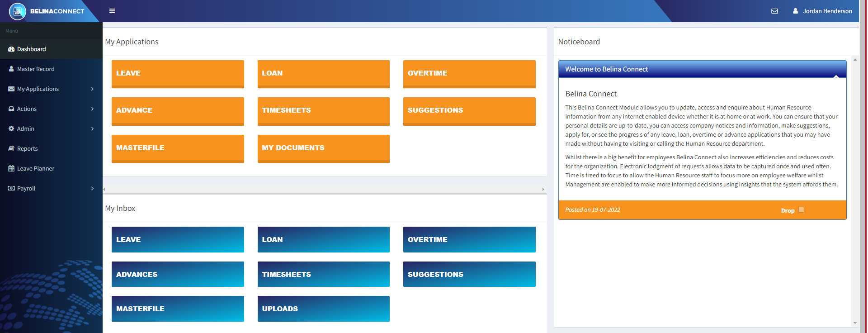Open the blue OVERTIME inbox tile
Screen dimensions: 868x333
coord(469,239)
